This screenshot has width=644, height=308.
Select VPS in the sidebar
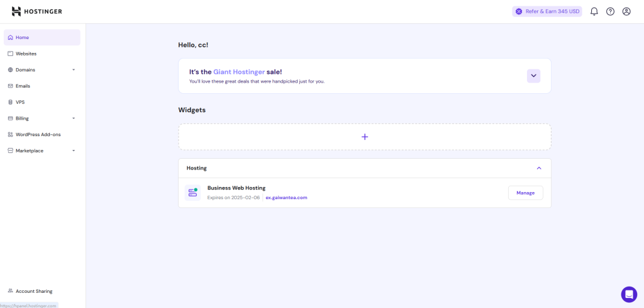pos(20,102)
